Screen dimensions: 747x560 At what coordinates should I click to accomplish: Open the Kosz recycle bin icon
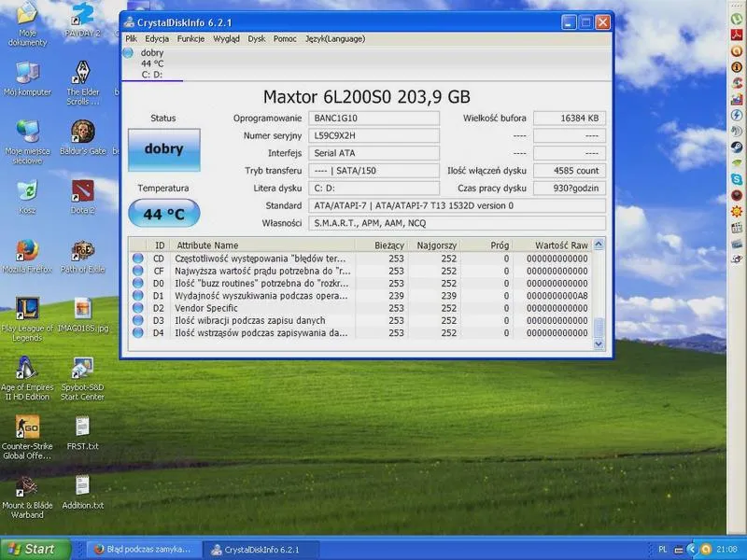[27, 196]
